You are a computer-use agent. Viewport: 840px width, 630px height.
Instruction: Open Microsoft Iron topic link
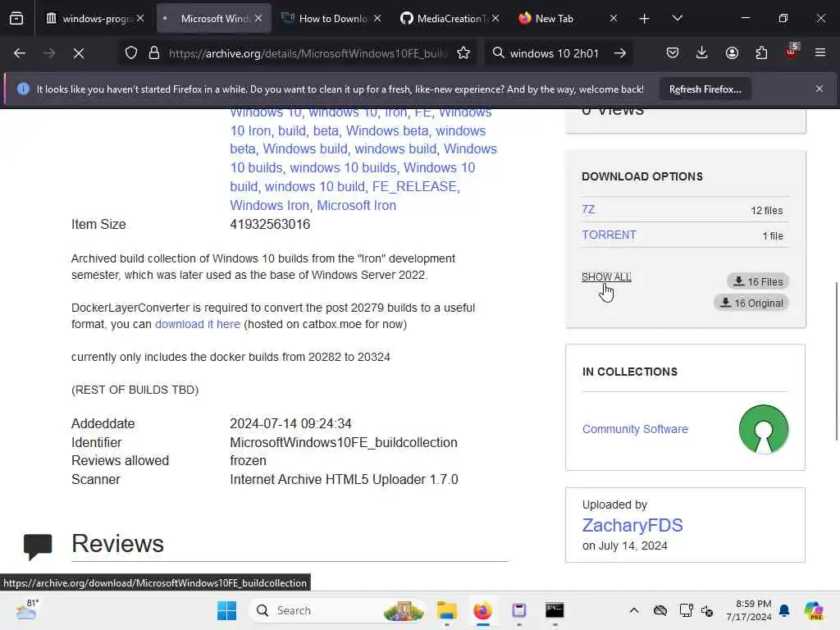(x=356, y=205)
